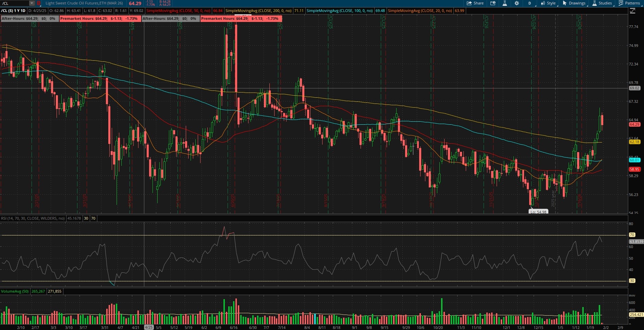Expand the Style dropdown chevron
The width and height of the screenshot is (644, 330).
tap(557, 5)
